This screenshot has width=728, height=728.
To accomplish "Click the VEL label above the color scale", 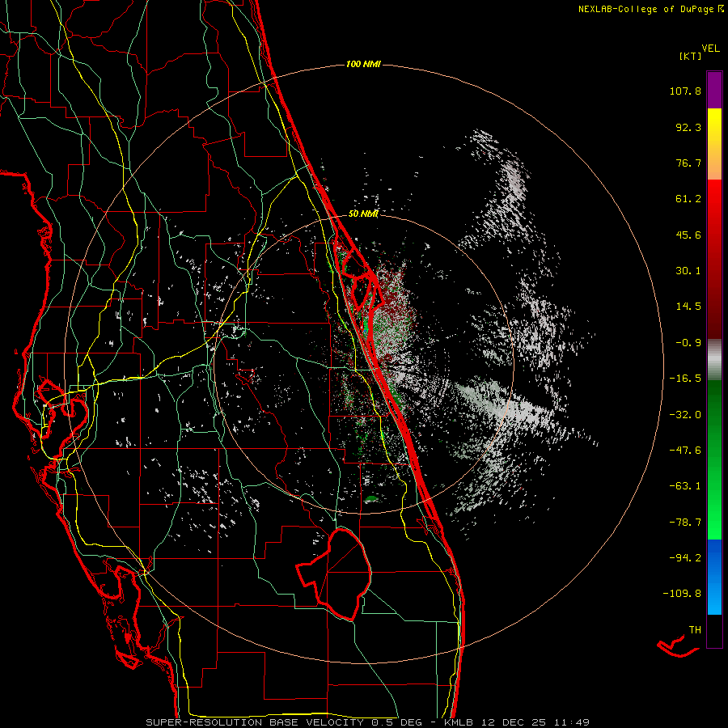I will (710, 49).
